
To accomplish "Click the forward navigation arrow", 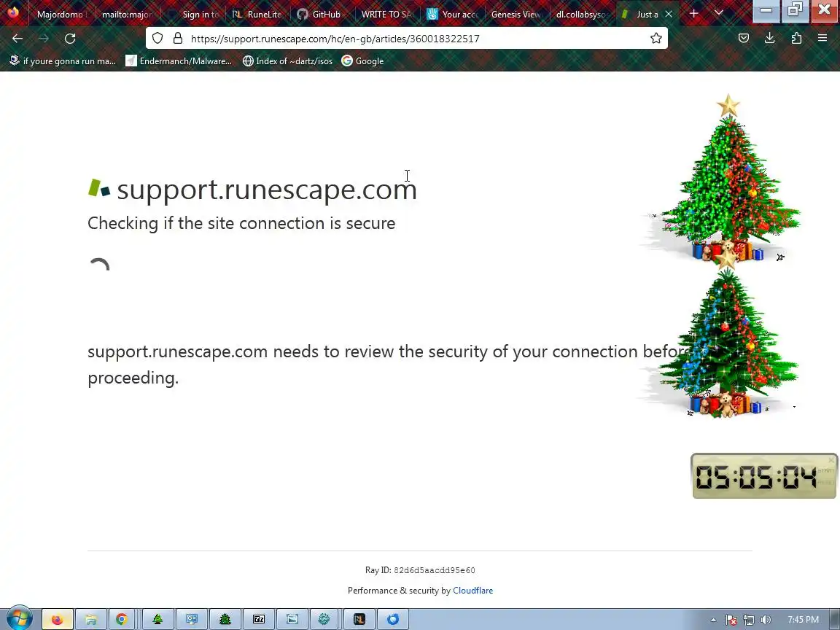I will pos(44,39).
